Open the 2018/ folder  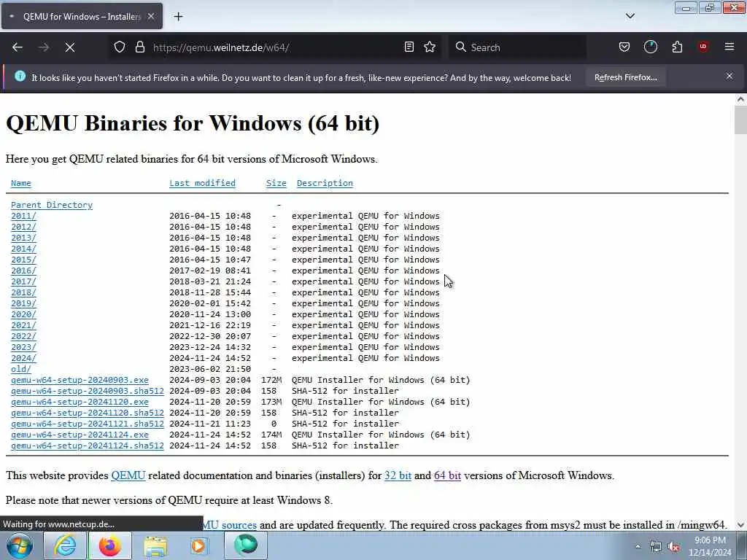point(23,293)
